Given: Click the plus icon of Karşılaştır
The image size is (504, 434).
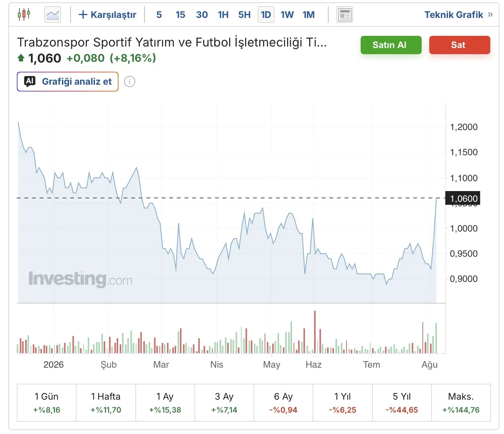Looking at the screenshot, I should pyautogui.click(x=83, y=15).
